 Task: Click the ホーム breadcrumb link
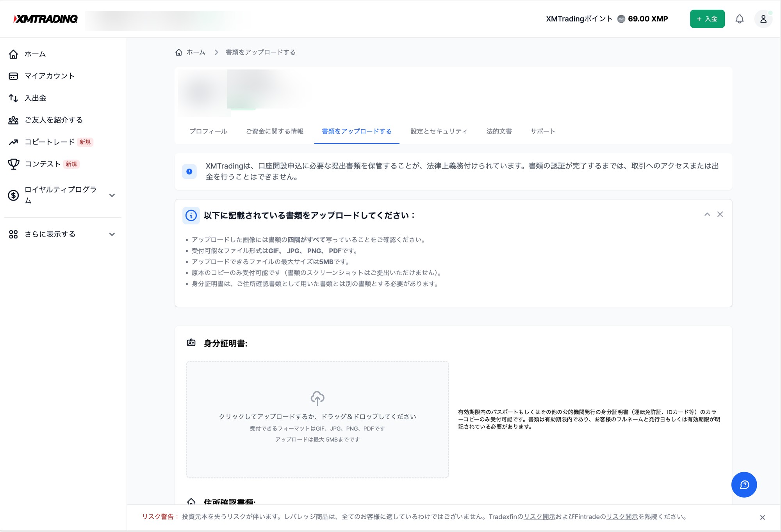196,52
